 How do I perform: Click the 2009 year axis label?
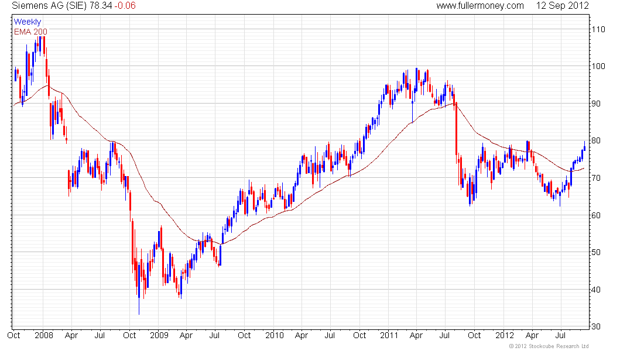pos(159,335)
